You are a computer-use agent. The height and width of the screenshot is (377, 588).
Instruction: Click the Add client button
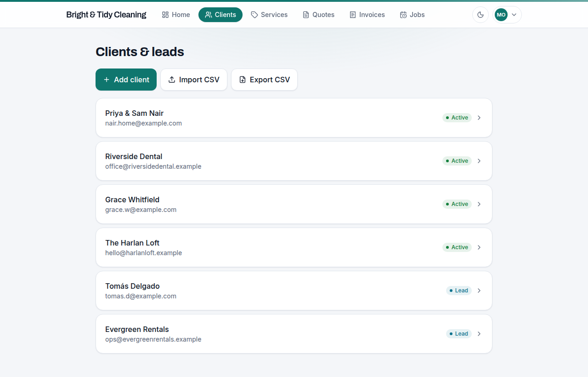(126, 80)
